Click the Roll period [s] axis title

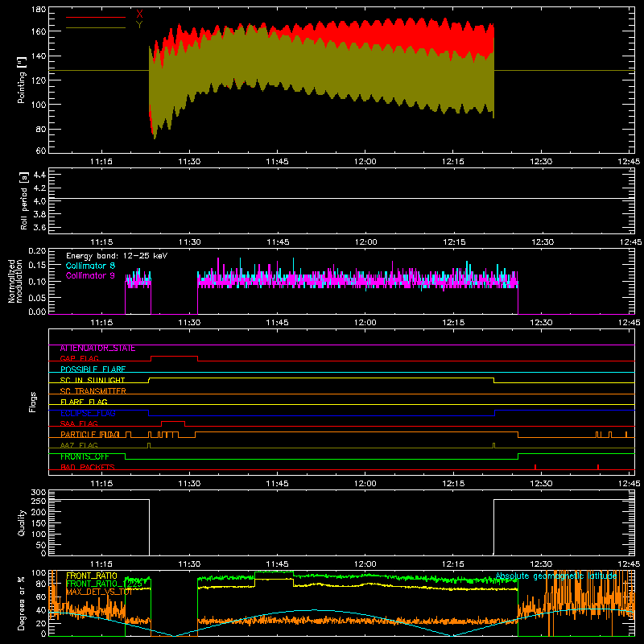24,200
